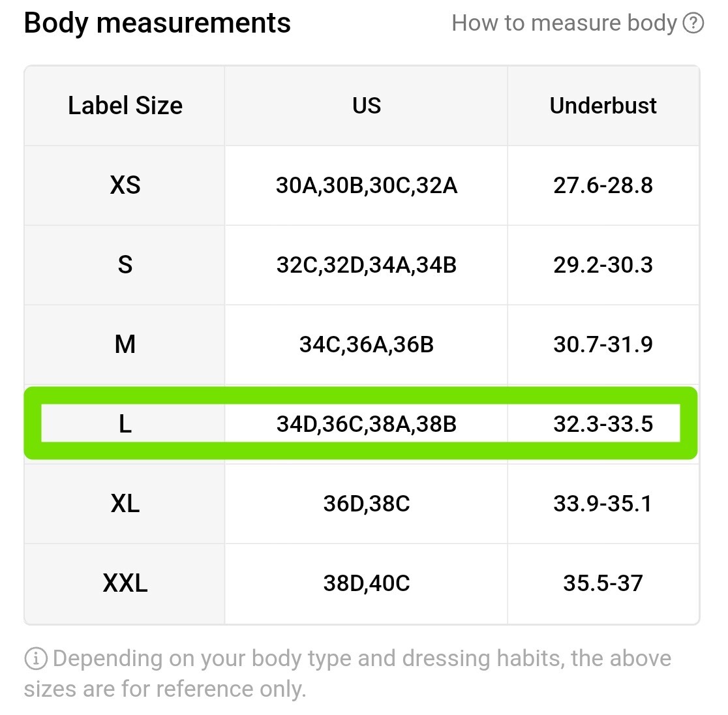This screenshot has width=728, height=715.
Task: Click the question mark help icon
Action: pos(693,23)
